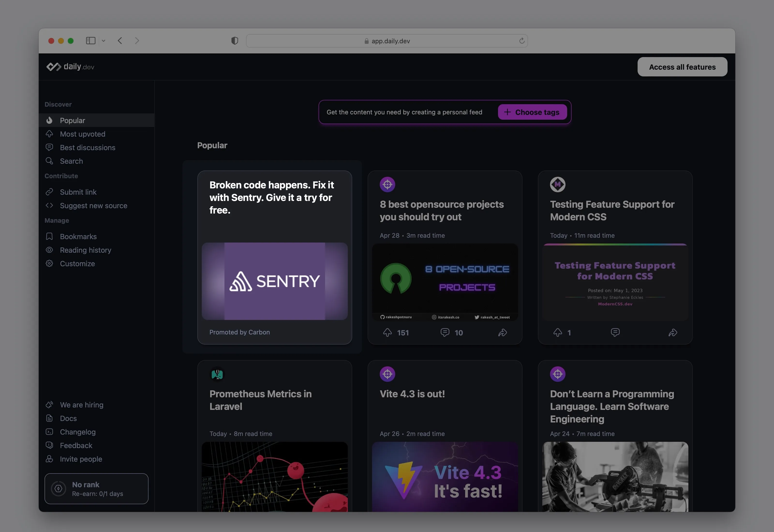The image size is (774, 532).
Task: Open the Popular feed in sidebar
Action: (x=96, y=120)
